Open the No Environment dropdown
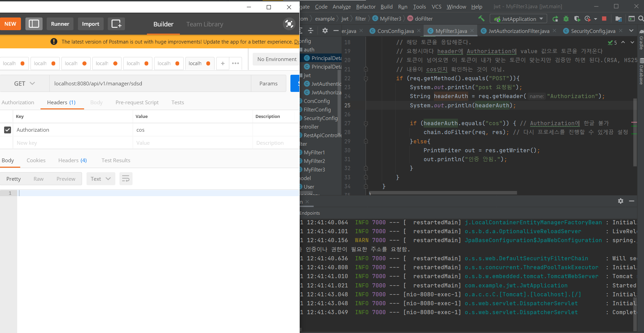644x333 pixels. [277, 59]
